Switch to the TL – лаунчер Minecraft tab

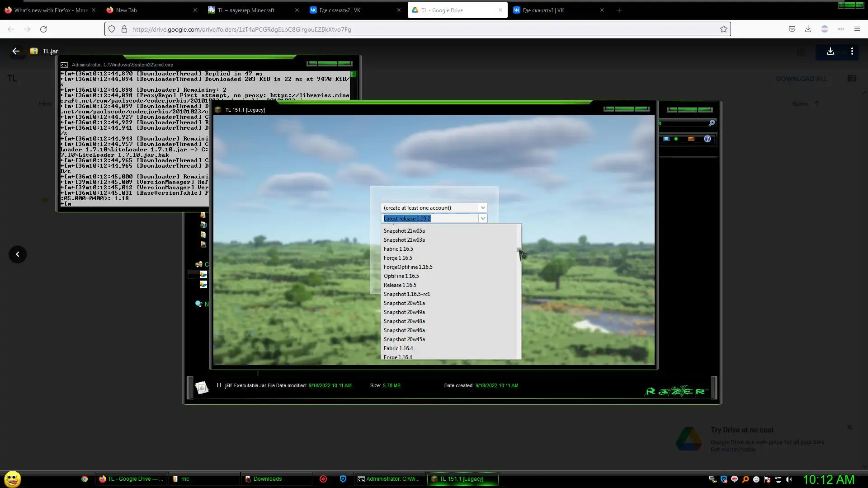(246, 10)
